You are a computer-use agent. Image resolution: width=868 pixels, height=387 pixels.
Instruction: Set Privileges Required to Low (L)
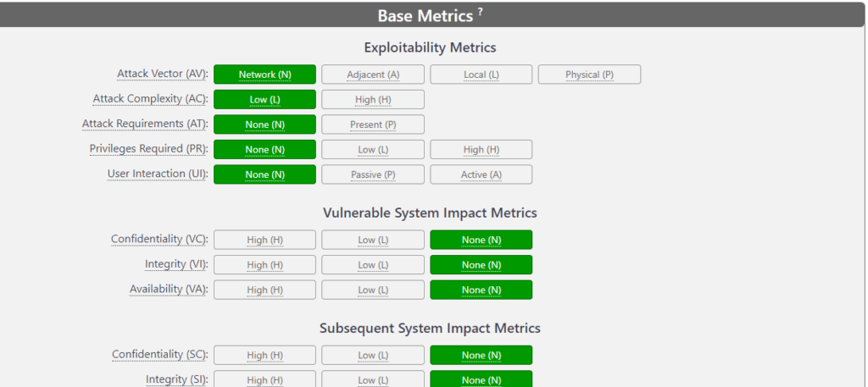(x=373, y=149)
